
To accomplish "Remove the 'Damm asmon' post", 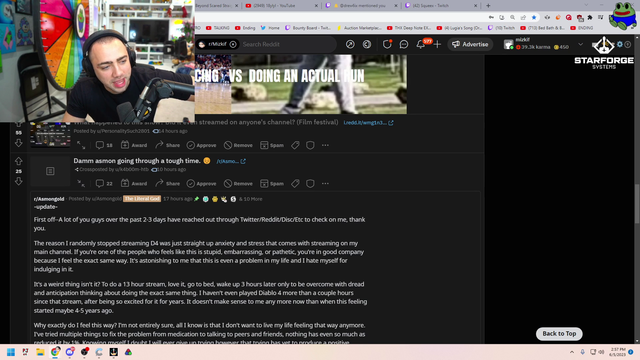I will tap(238, 184).
